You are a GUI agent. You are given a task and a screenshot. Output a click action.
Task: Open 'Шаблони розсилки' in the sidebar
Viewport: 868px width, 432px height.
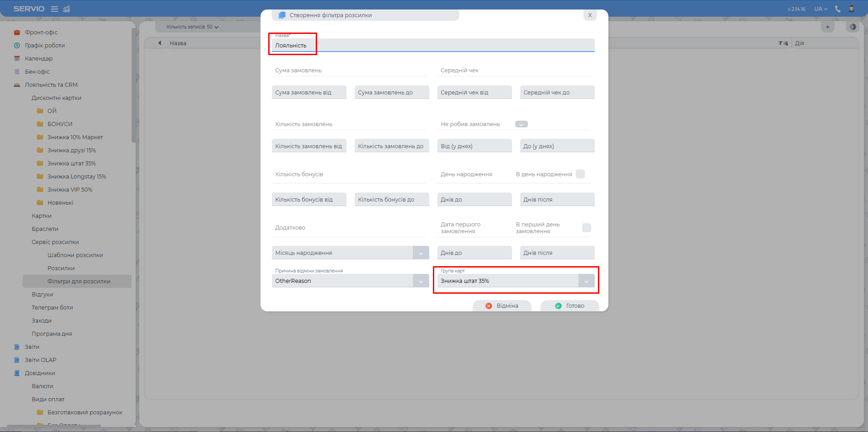75,255
